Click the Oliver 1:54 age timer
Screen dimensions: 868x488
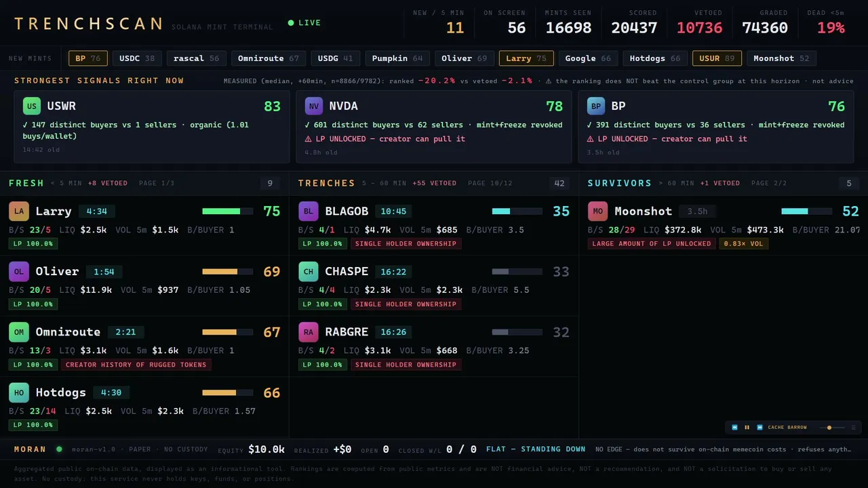point(104,272)
